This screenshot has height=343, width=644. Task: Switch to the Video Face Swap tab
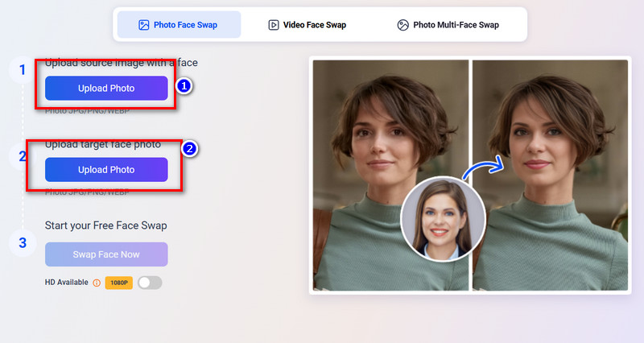pos(314,25)
